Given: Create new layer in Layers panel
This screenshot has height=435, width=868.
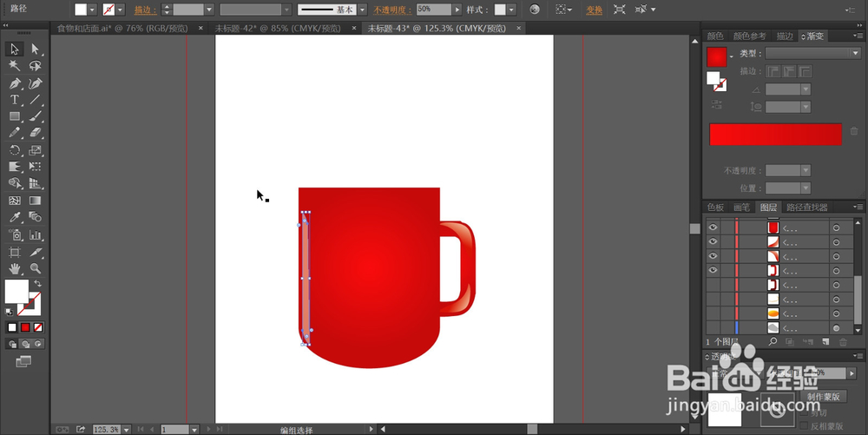Looking at the screenshot, I should point(825,342).
